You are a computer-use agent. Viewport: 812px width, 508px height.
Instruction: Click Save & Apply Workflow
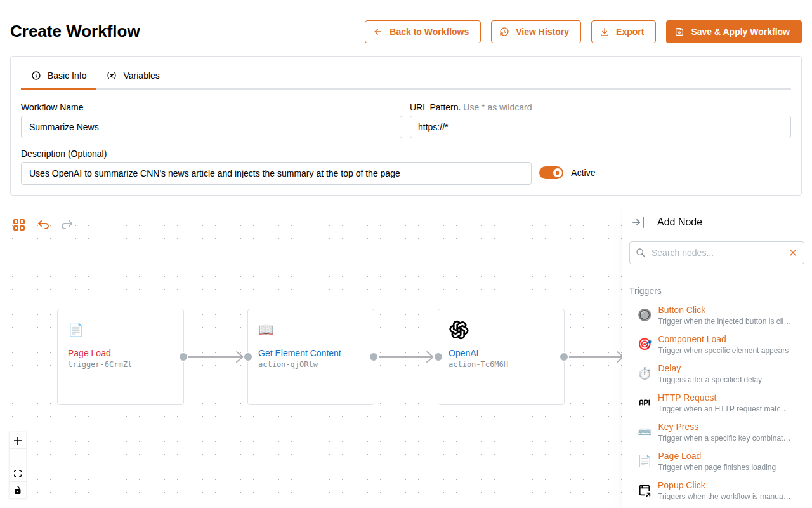pyautogui.click(x=733, y=31)
